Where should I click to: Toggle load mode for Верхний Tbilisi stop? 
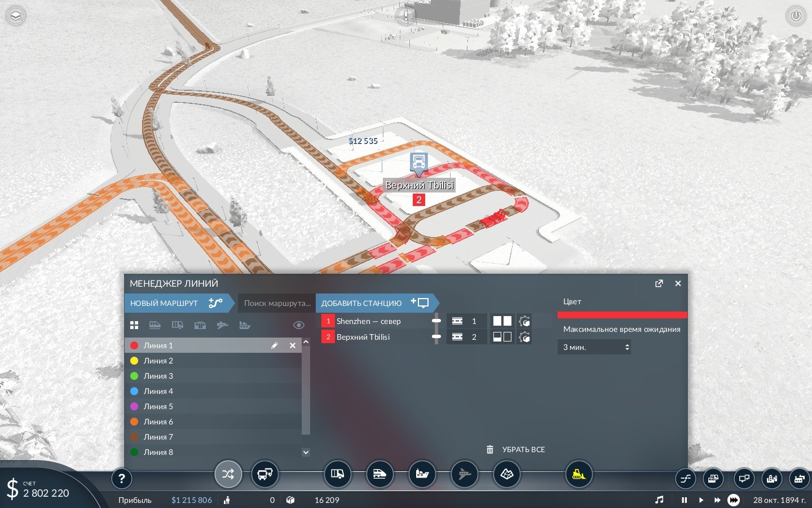[502, 337]
